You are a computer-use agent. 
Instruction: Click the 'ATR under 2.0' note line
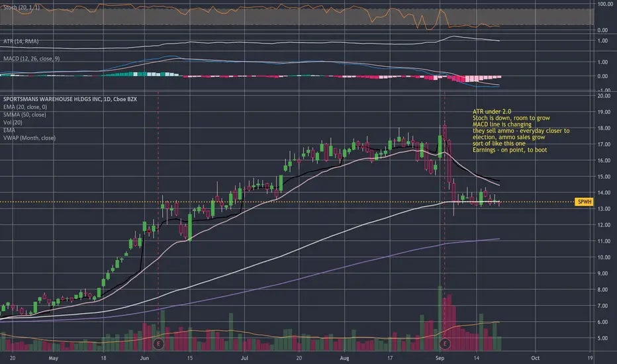coord(492,112)
